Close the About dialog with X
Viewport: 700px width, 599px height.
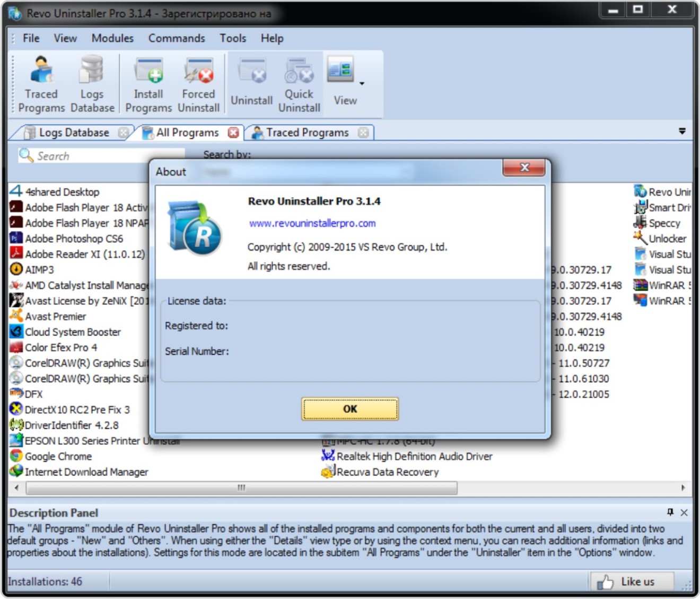point(524,168)
